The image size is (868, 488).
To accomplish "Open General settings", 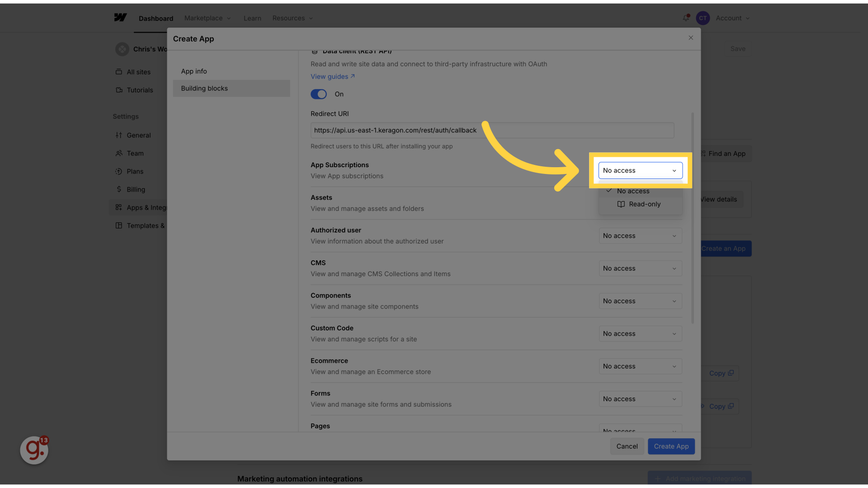I will (138, 135).
